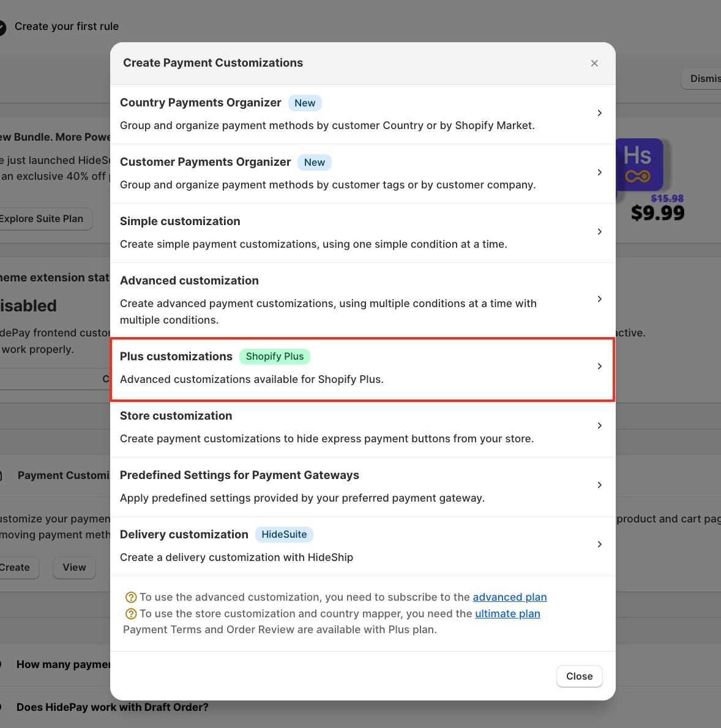Expand the Country Payments Organizer chevron
This screenshot has width=721, height=728.
(x=599, y=113)
